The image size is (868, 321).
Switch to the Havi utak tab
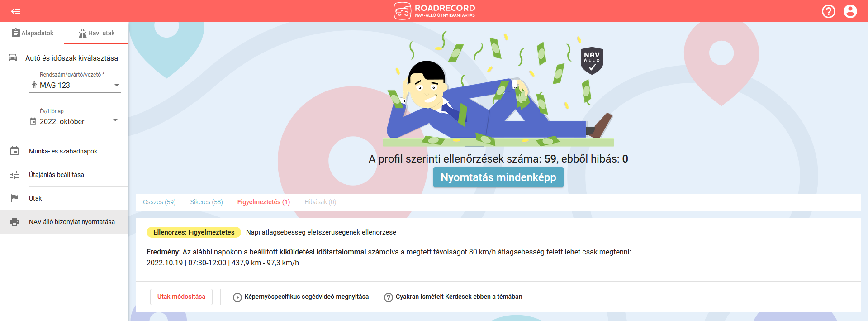click(96, 33)
